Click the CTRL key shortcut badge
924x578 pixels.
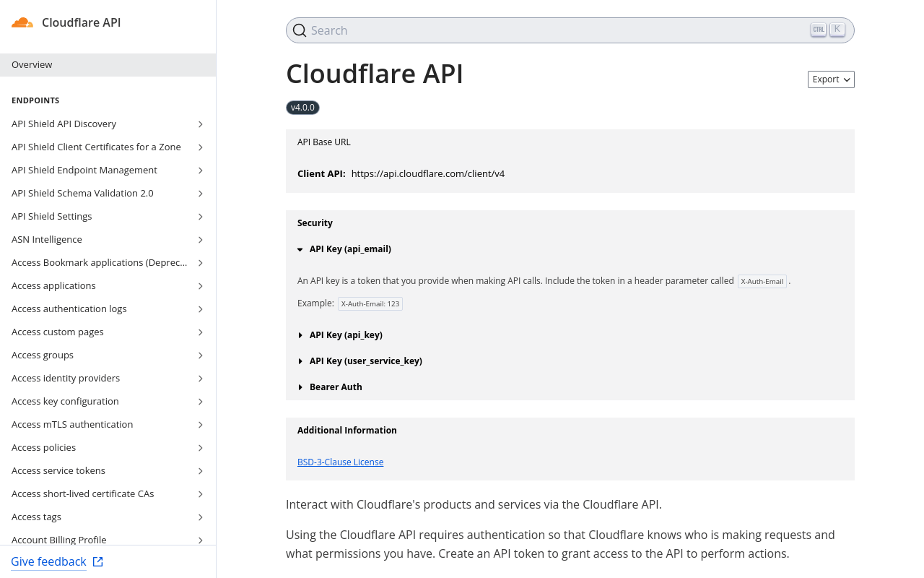coord(818,30)
